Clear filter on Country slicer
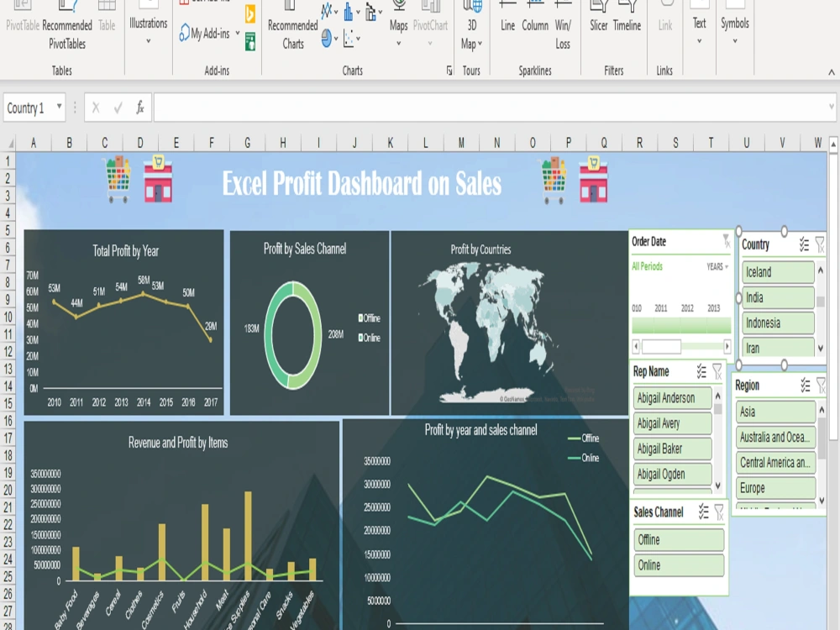The height and width of the screenshot is (630, 840). [820, 244]
